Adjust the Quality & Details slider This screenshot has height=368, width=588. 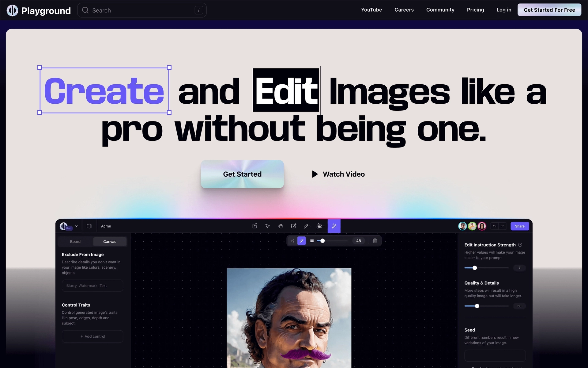tap(477, 306)
